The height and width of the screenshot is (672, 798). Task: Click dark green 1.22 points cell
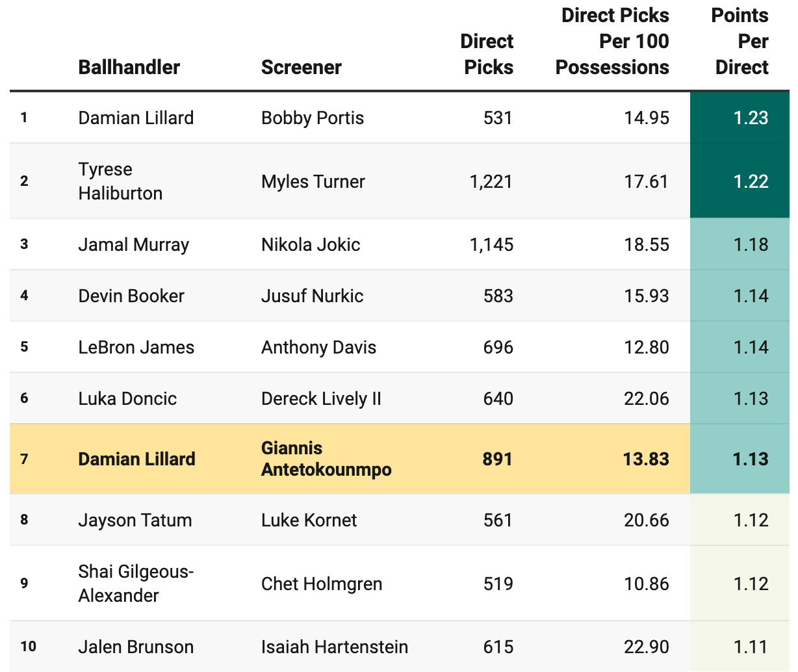tap(751, 181)
